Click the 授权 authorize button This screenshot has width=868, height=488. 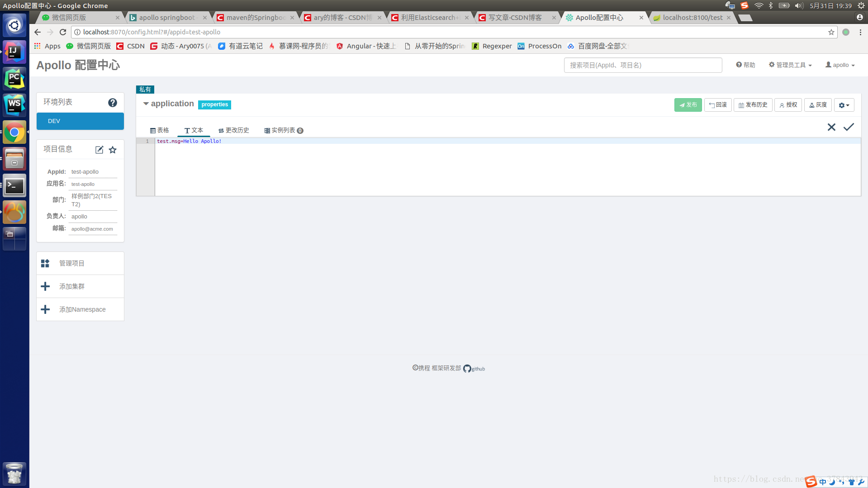point(788,105)
